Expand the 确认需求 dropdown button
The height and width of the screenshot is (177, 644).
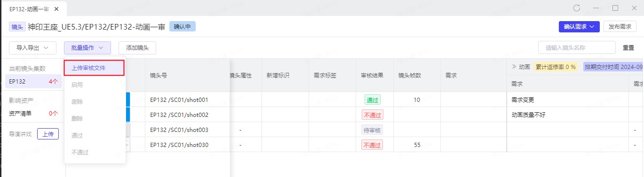tap(579, 27)
